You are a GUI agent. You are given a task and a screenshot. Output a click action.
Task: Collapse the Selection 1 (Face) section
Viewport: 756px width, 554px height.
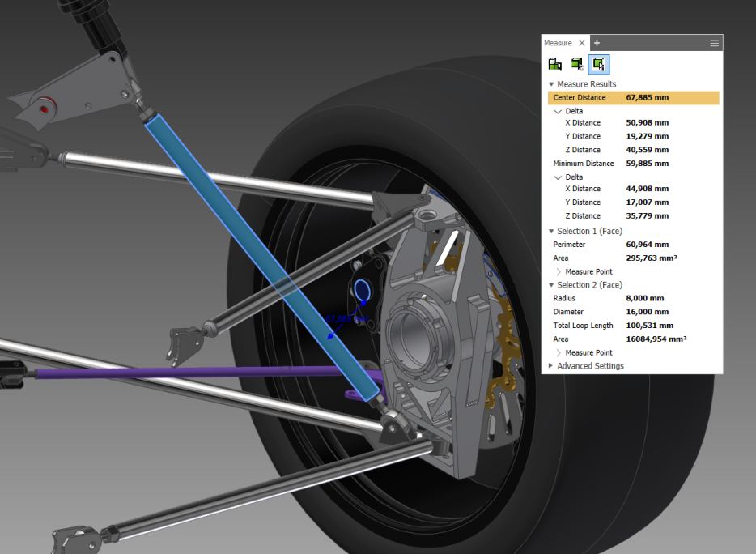click(x=551, y=231)
